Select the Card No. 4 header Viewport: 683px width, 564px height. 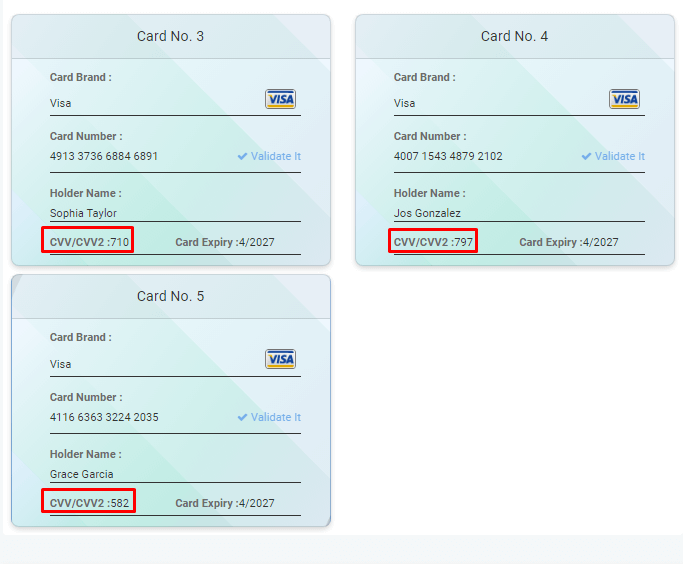(514, 36)
